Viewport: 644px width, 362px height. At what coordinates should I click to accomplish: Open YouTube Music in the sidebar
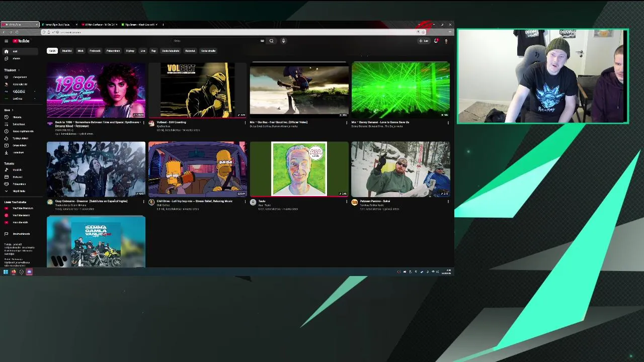[20, 215]
